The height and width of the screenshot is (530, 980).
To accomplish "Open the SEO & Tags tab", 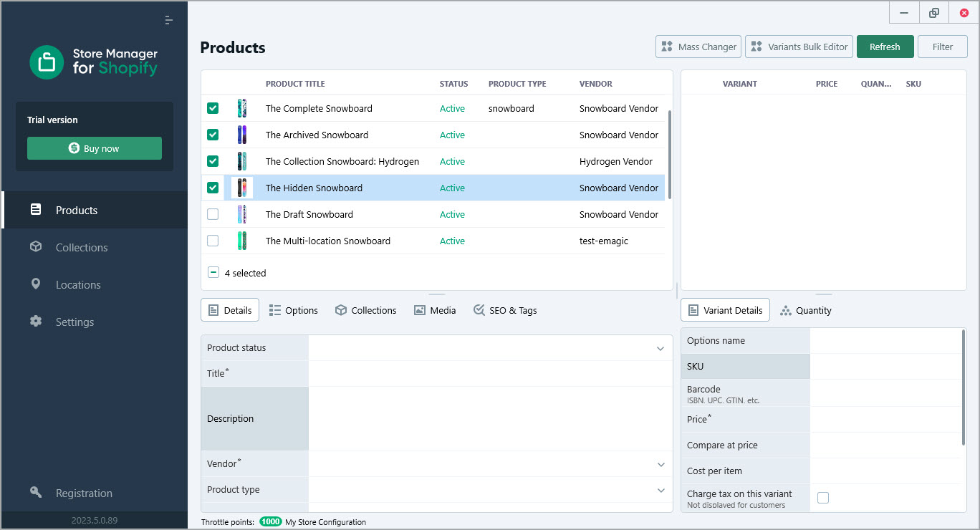I will click(505, 310).
